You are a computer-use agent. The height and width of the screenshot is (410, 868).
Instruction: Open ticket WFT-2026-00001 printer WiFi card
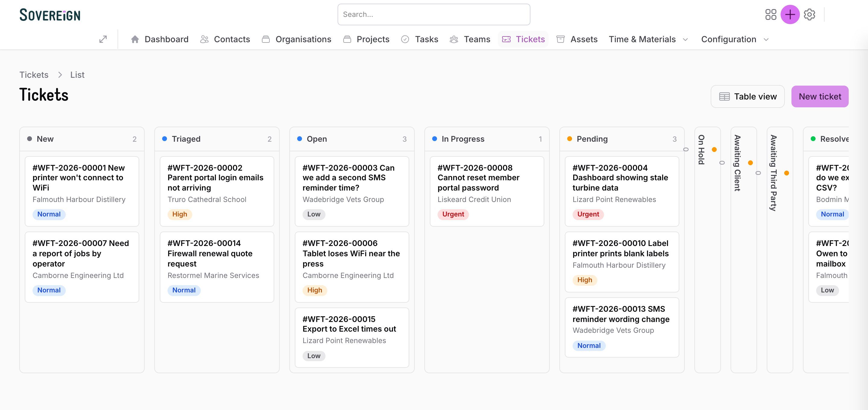tap(82, 191)
